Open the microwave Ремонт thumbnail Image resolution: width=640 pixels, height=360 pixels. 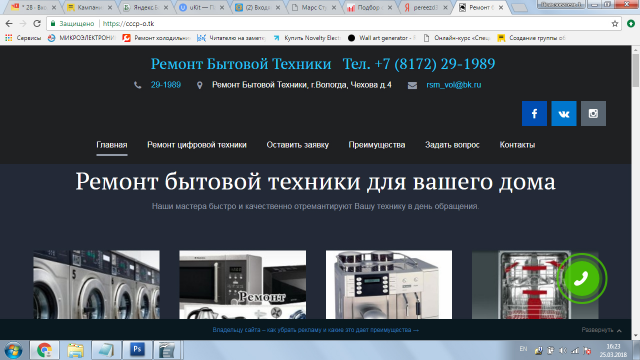(x=242, y=284)
